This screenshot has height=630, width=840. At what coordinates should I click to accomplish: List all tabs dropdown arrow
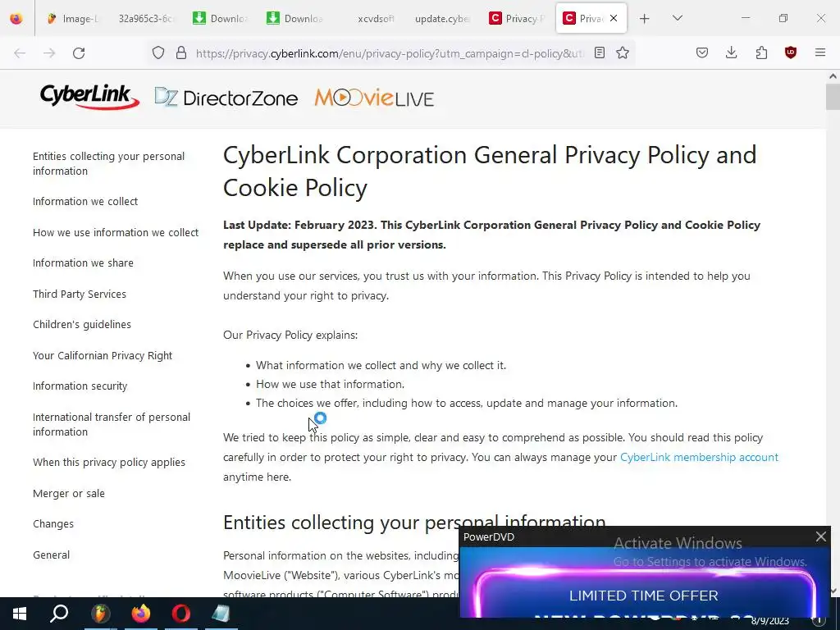(678, 18)
